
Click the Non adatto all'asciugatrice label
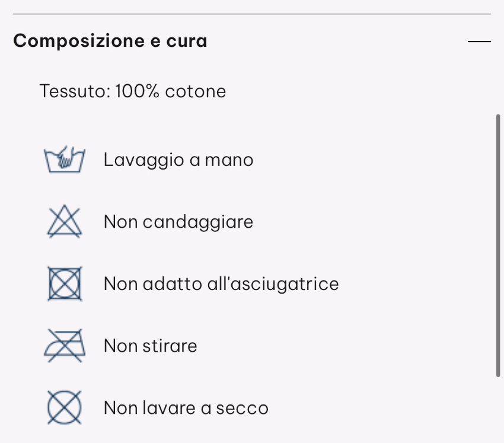pos(221,283)
